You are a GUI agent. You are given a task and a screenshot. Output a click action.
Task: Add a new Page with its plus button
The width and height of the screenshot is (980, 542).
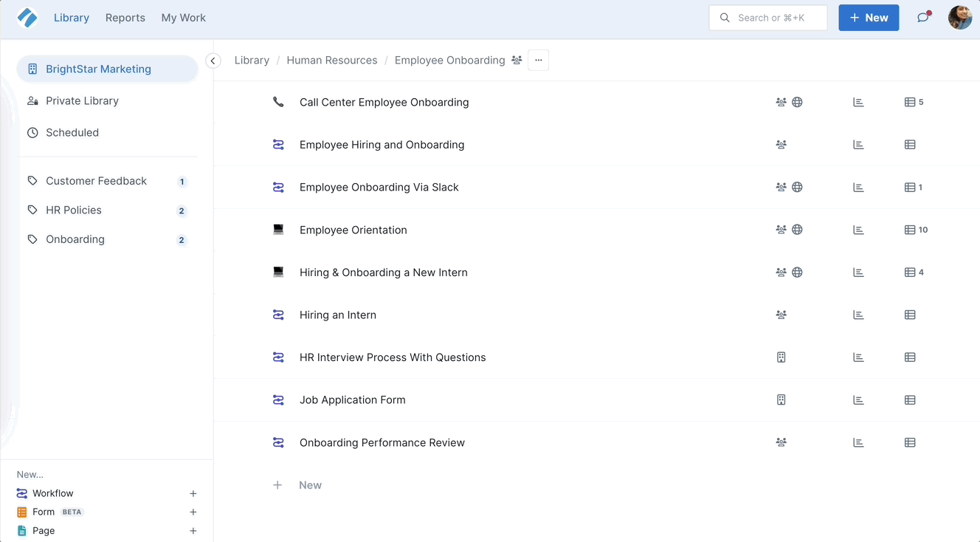click(x=193, y=531)
